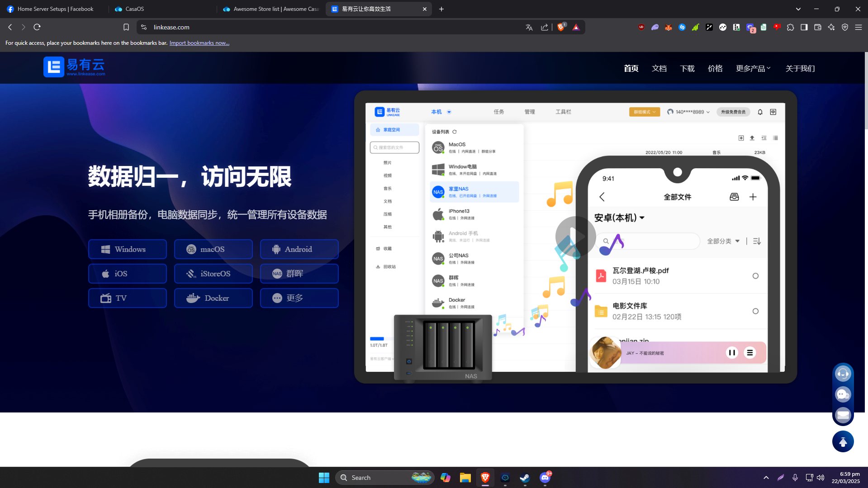The width and height of the screenshot is (868, 488).
Task: Click the Windows Start button
Action: (x=324, y=478)
